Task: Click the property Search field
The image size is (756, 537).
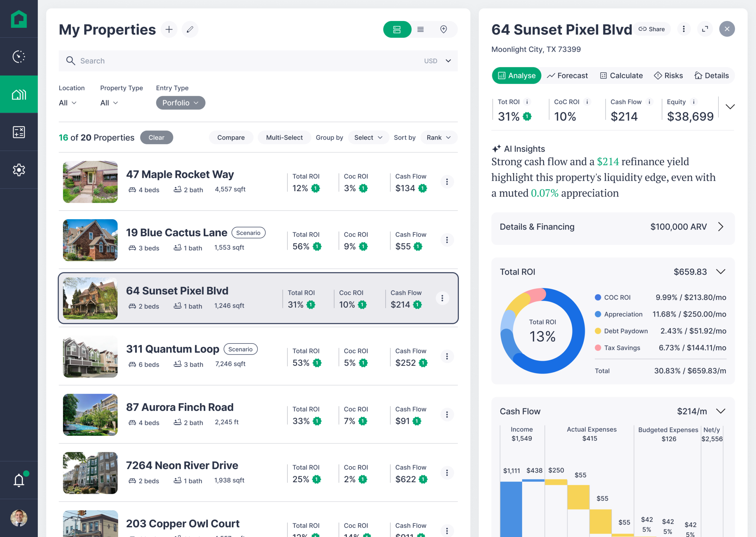Action: click(232, 61)
